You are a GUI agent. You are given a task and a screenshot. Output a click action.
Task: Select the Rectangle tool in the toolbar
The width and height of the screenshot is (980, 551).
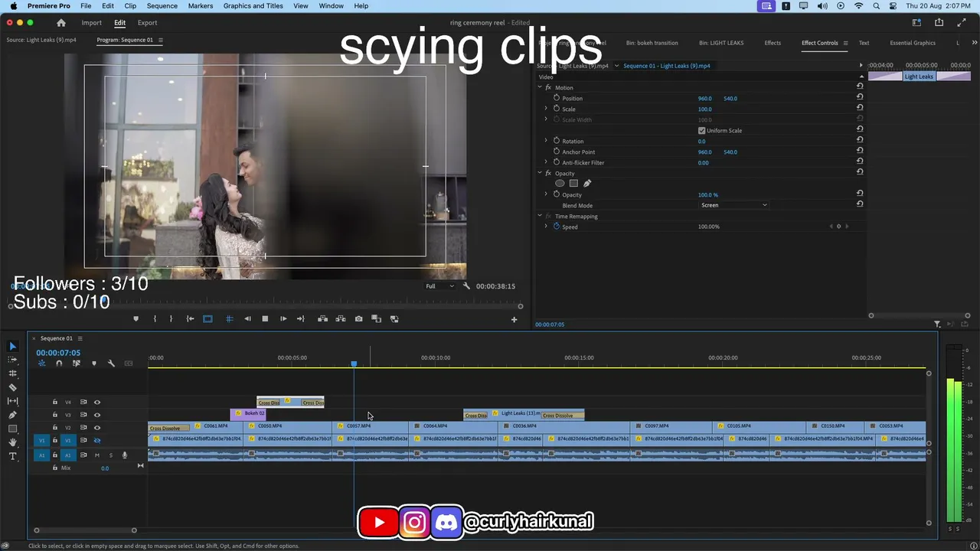point(12,429)
